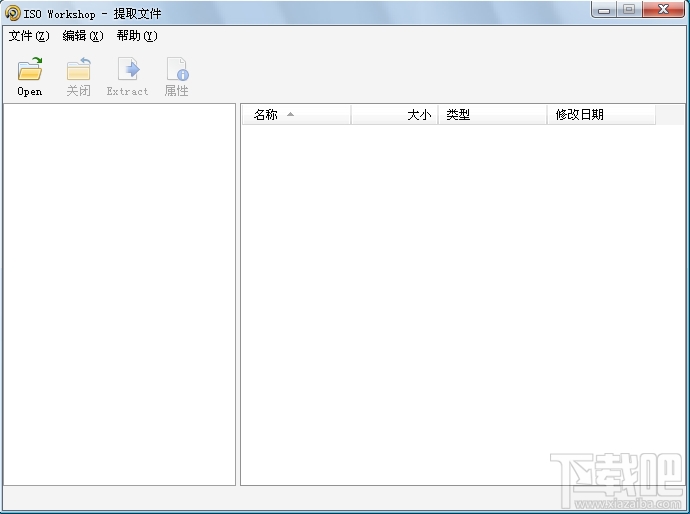
Task: Minimize the ISO Workshop window
Action: [604, 9]
